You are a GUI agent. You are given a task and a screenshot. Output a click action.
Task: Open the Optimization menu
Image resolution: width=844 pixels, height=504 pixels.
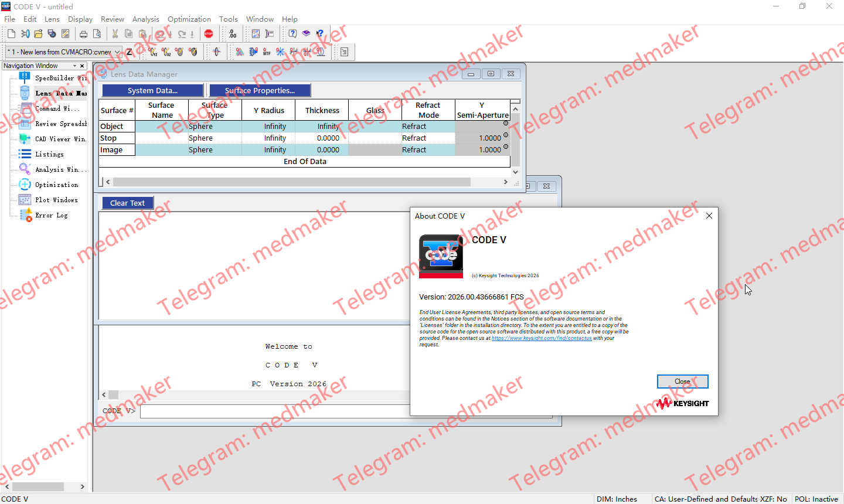pyautogui.click(x=189, y=19)
